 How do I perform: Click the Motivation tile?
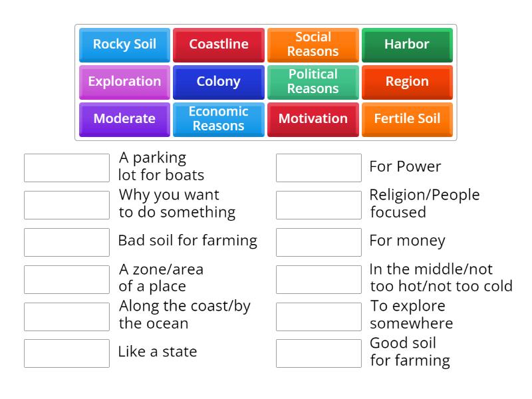pyautogui.click(x=313, y=119)
